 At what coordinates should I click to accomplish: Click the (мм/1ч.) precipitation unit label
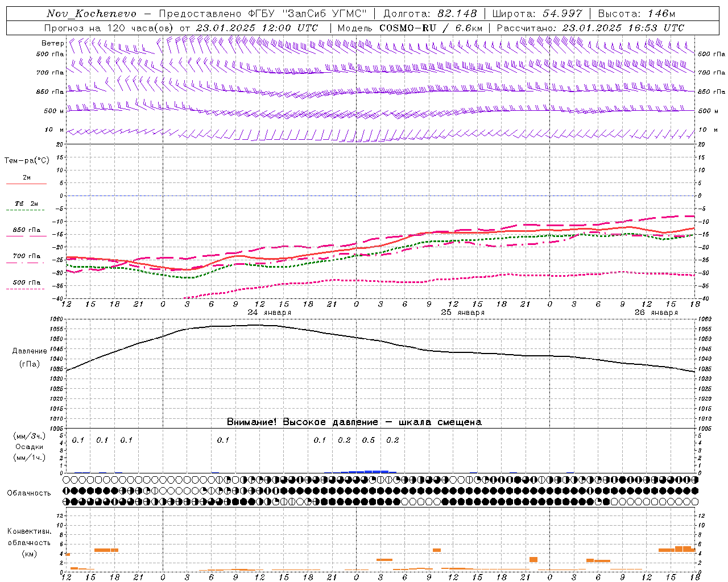pyautogui.click(x=30, y=458)
